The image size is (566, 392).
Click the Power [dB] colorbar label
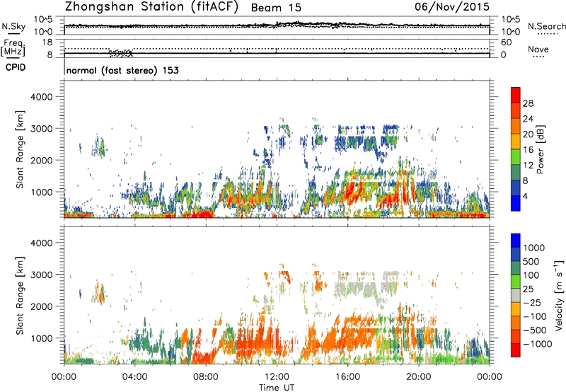540,149
